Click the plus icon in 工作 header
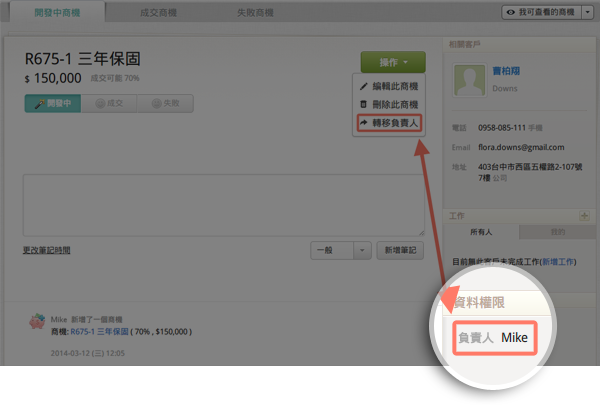600x405 pixels. (584, 216)
